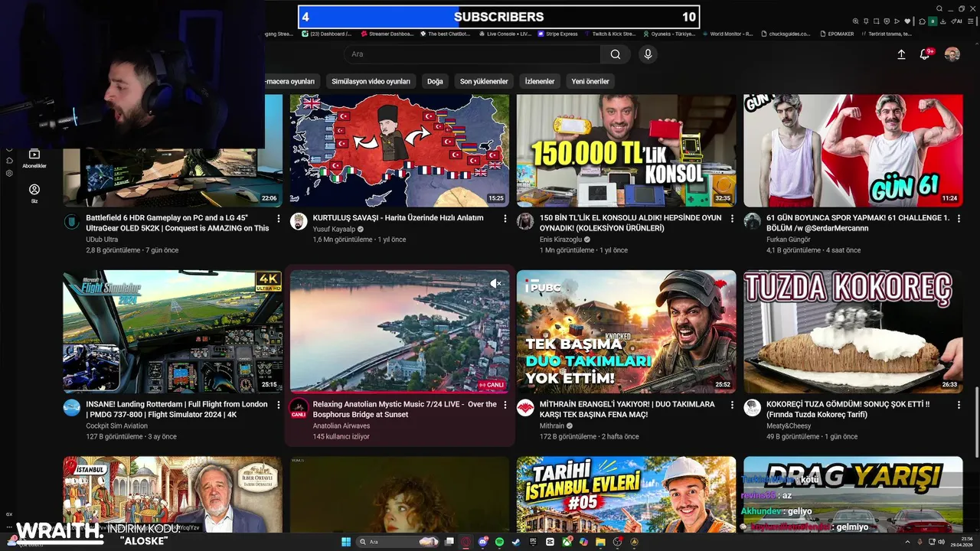Select Yeni öneriler filter chip
The width and height of the screenshot is (980, 551).
click(x=590, y=81)
